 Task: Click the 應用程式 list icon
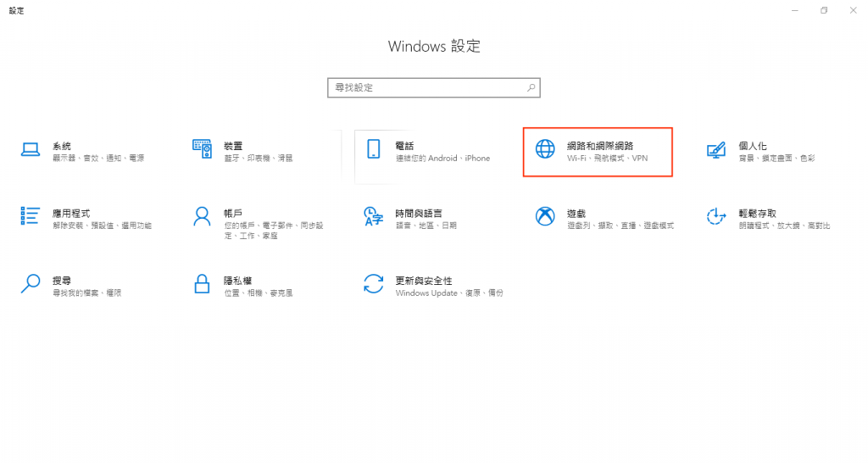[30, 216]
